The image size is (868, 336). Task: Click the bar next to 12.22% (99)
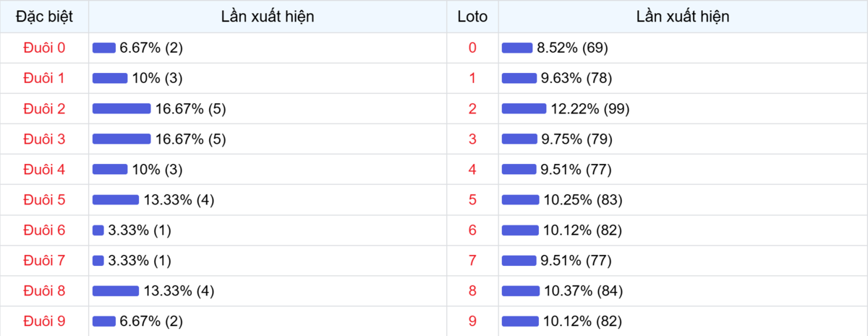pos(524,108)
